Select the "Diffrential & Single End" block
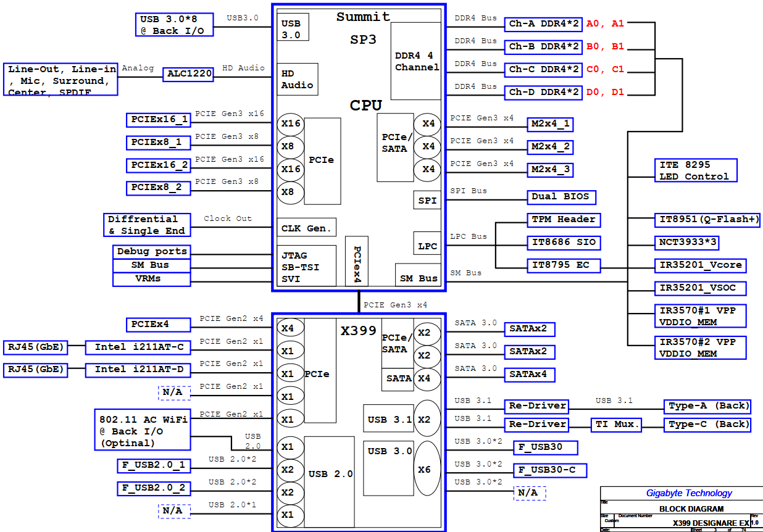This screenshot has width=763, height=532. click(147, 225)
